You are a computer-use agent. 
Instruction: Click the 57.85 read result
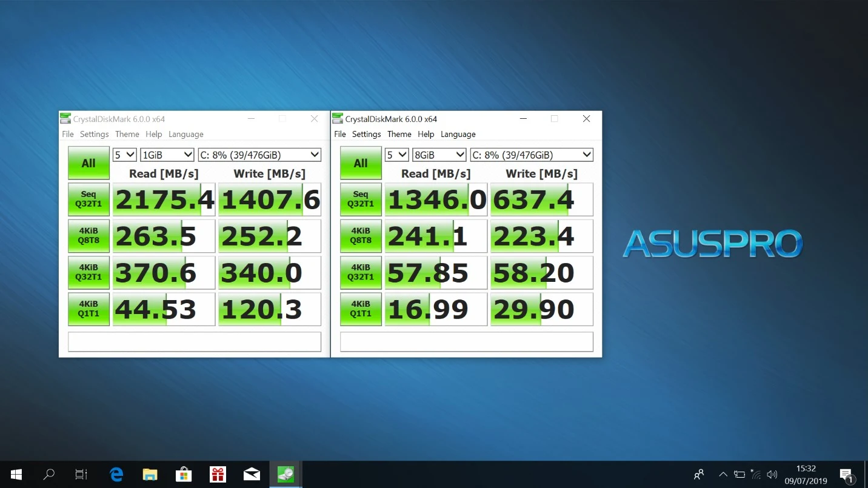pyautogui.click(x=436, y=272)
